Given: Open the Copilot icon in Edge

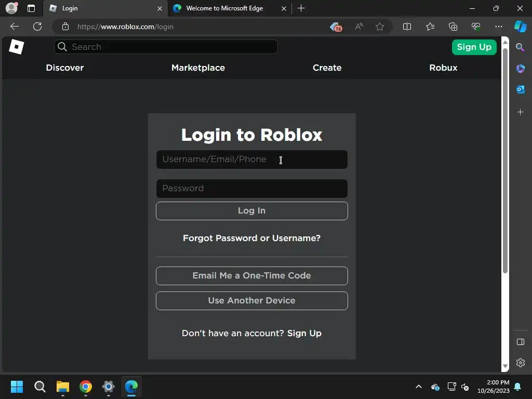Looking at the screenshot, I should [520, 26].
